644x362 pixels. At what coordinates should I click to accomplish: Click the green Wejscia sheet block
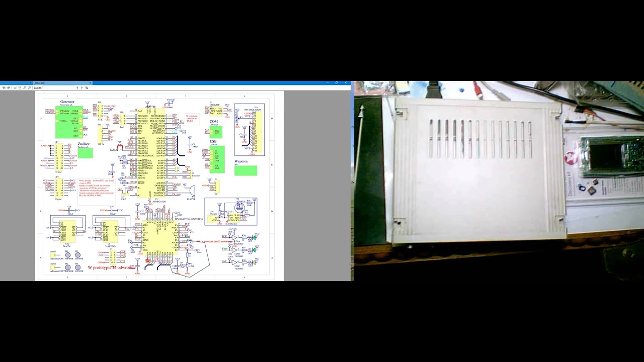tap(246, 170)
